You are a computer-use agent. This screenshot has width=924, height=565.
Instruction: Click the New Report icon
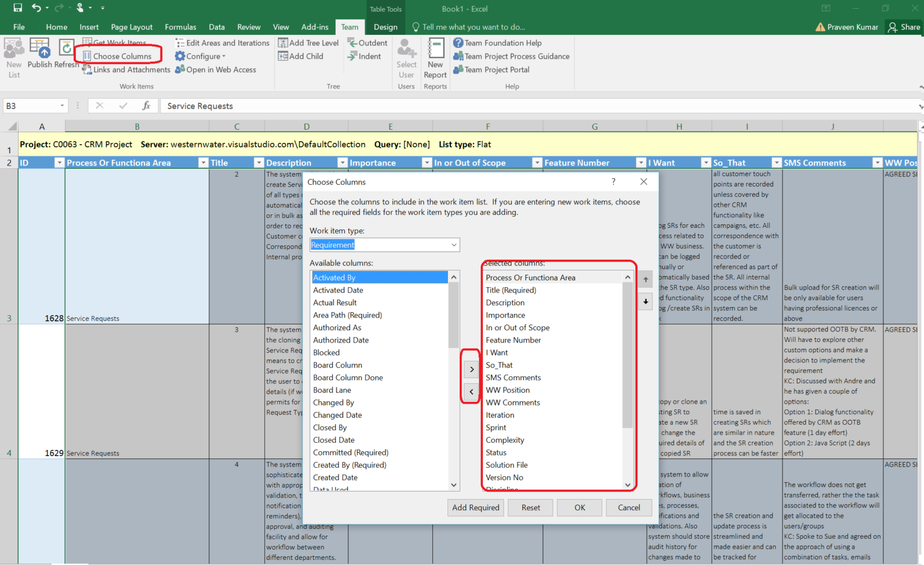[x=435, y=58]
